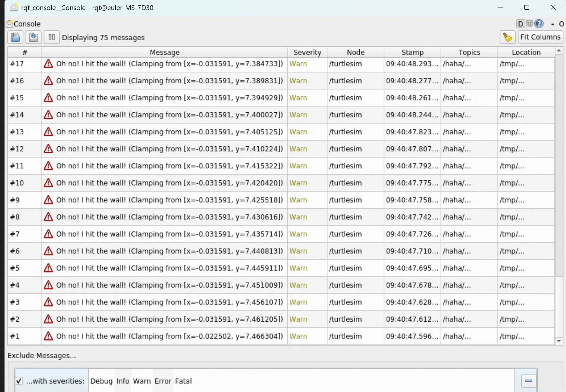Open the help question mark icon
Viewport: 566px width, 392px height.
539,23
